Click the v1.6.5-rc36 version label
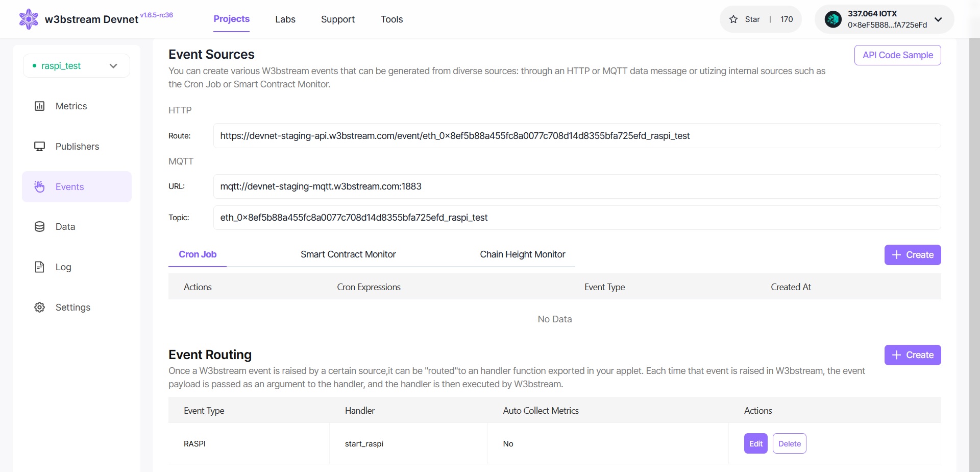Screen dimensions: 980x472 [x=157, y=15]
